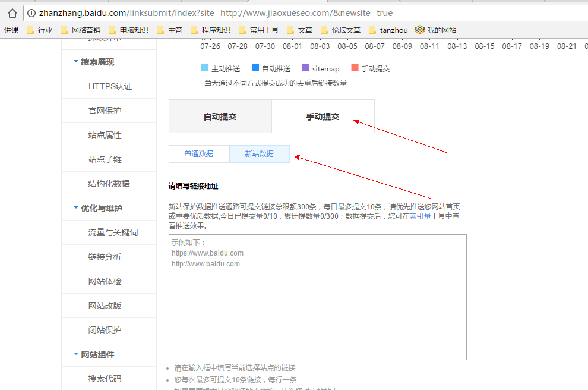The image size is (588, 390).
Task: Click the 08-21 chart date label
Action: click(567, 46)
